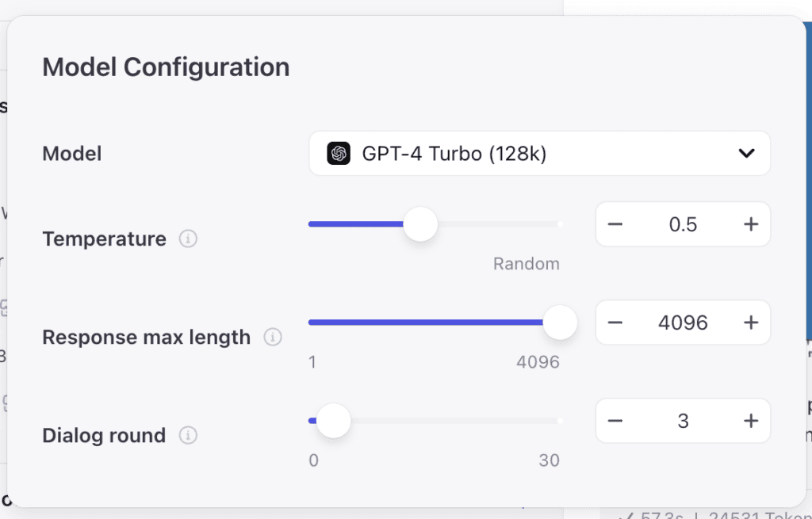Click the Temperature slider handle
The image size is (812, 519).
click(x=420, y=224)
